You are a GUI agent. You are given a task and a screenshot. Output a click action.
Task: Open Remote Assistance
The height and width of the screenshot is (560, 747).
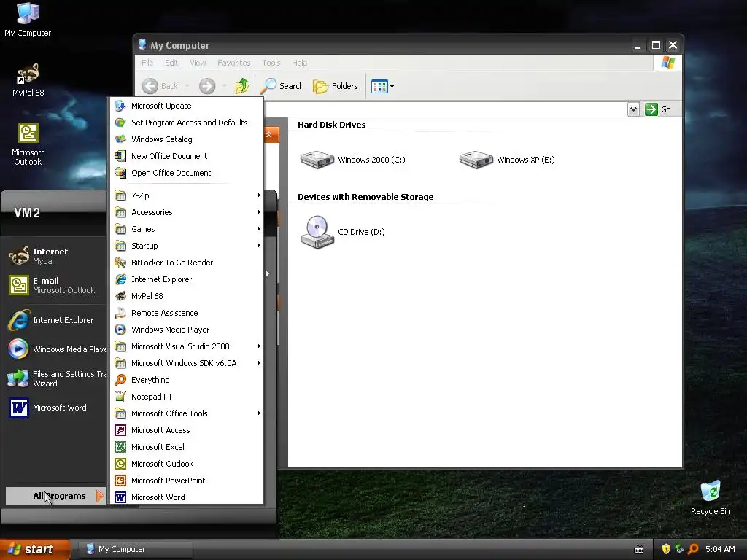[187, 313]
